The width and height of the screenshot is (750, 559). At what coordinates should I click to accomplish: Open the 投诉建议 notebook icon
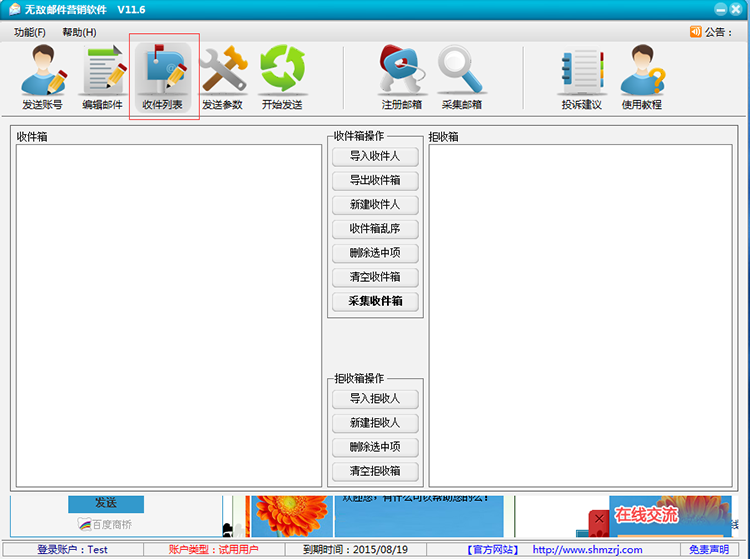[582, 77]
